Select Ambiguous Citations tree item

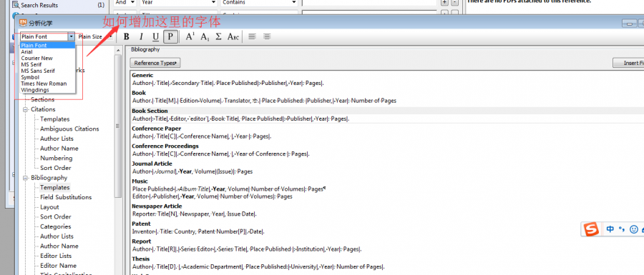(69, 129)
